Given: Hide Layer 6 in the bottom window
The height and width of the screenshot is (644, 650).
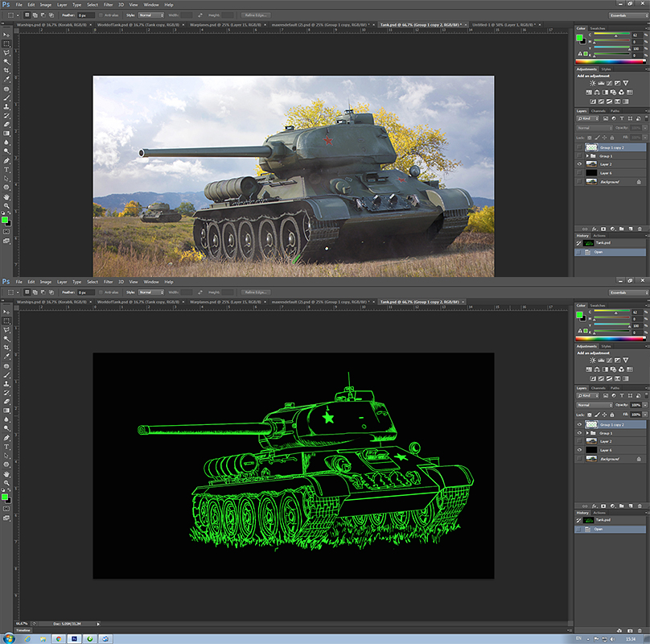Looking at the screenshot, I should (x=579, y=450).
